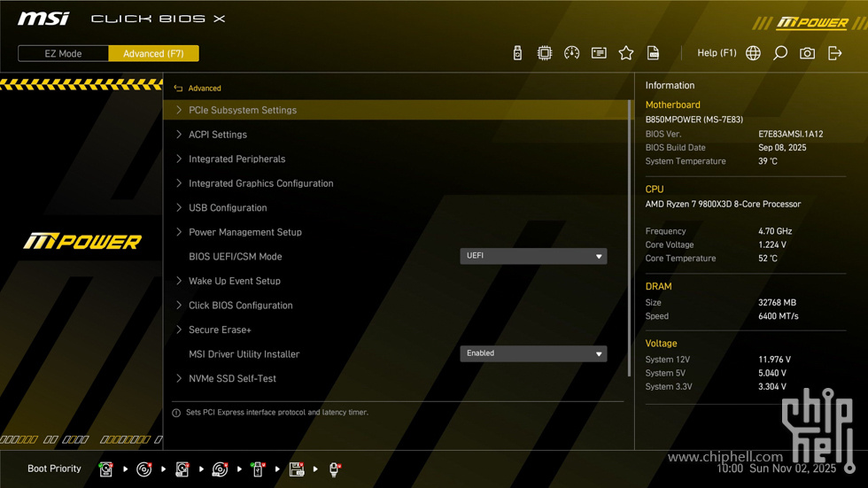The width and height of the screenshot is (868, 488).
Task: Click the CPU chip icon in toolbar
Action: pyautogui.click(x=545, y=53)
